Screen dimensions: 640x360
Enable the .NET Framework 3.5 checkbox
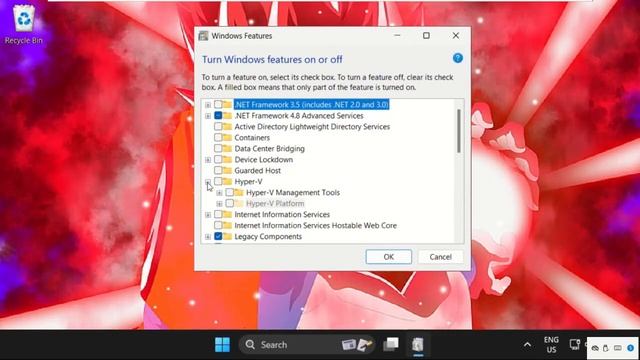[218, 104]
